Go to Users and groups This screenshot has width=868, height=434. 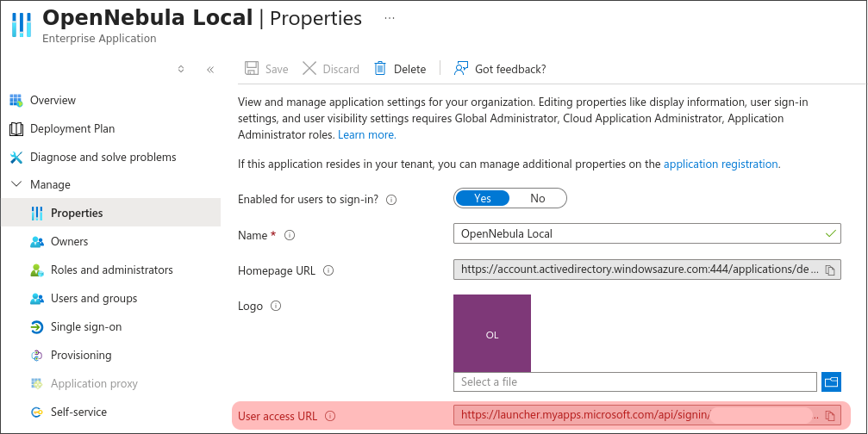point(93,299)
